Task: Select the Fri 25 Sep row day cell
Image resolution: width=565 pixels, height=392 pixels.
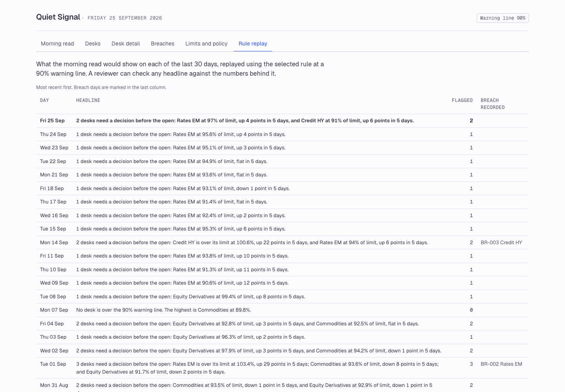Action: 52,121
